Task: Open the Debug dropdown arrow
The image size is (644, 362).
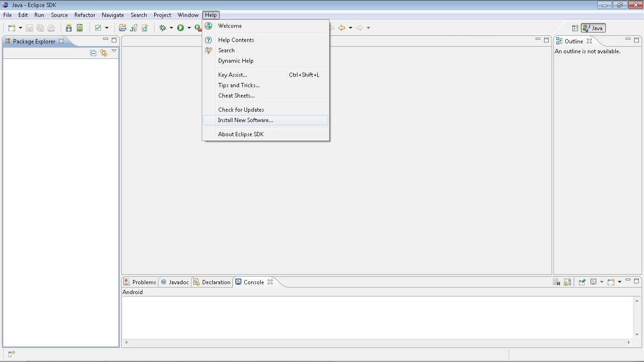Action: pyautogui.click(x=171, y=28)
